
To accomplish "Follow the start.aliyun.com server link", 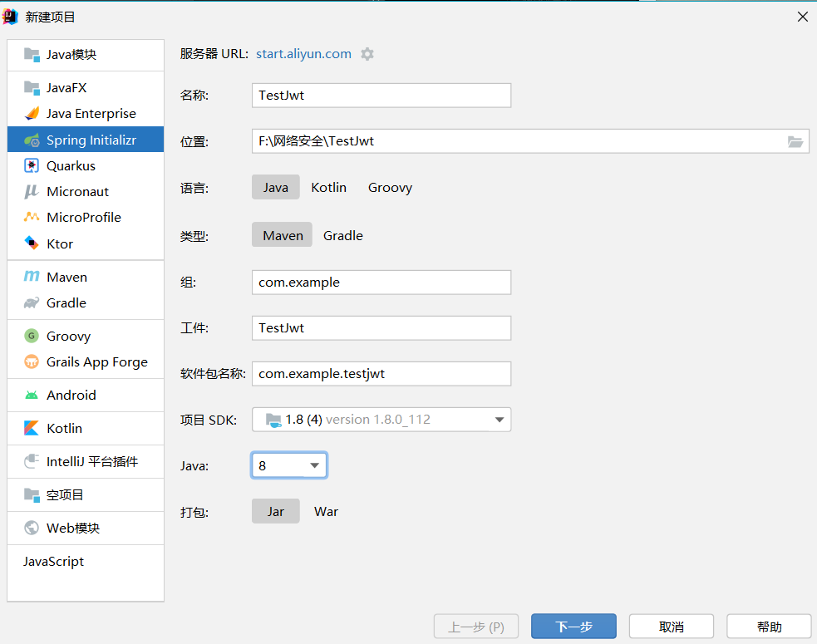I will [x=303, y=53].
